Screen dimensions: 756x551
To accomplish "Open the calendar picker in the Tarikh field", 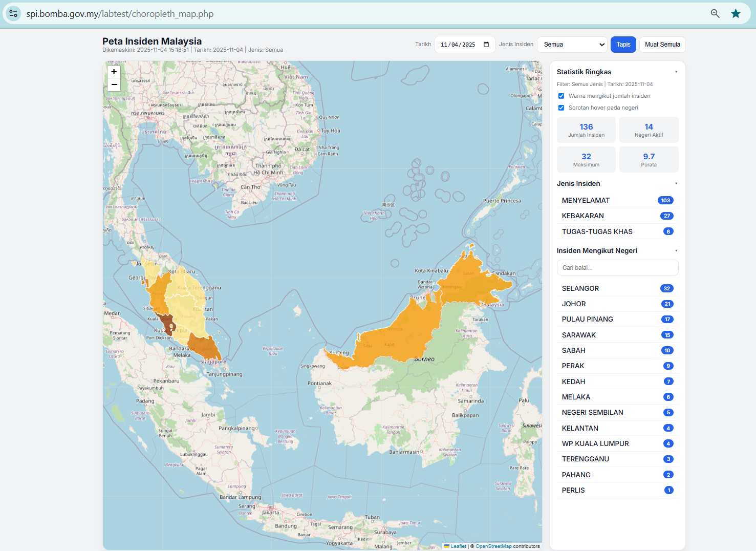I will click(x=486, y=44).
